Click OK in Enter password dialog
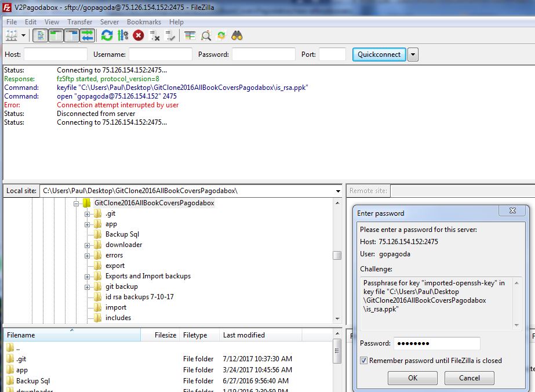 pos(413,378)
